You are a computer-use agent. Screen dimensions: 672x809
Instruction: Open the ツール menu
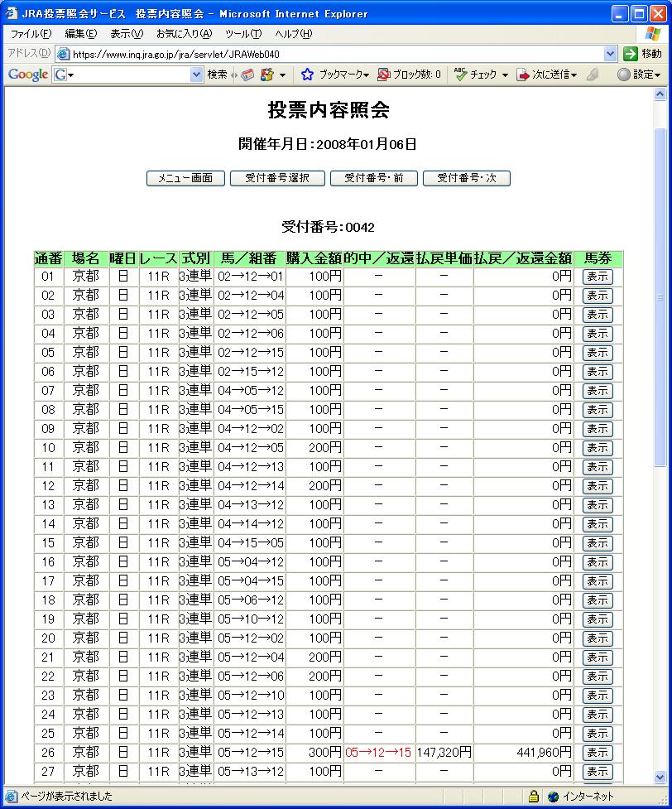[243, 34]
